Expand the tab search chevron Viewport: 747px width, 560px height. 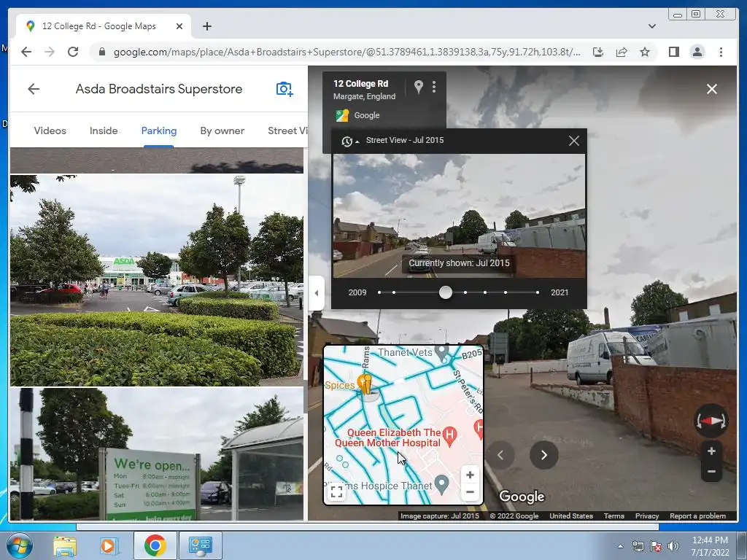tap(652, 26)
